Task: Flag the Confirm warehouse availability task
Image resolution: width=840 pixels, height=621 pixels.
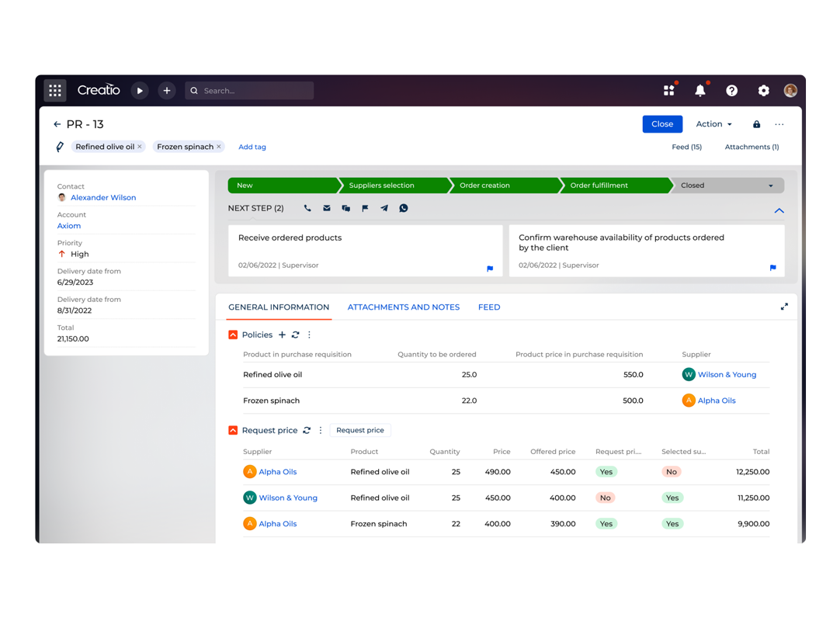Action: [x=772, y=268]
